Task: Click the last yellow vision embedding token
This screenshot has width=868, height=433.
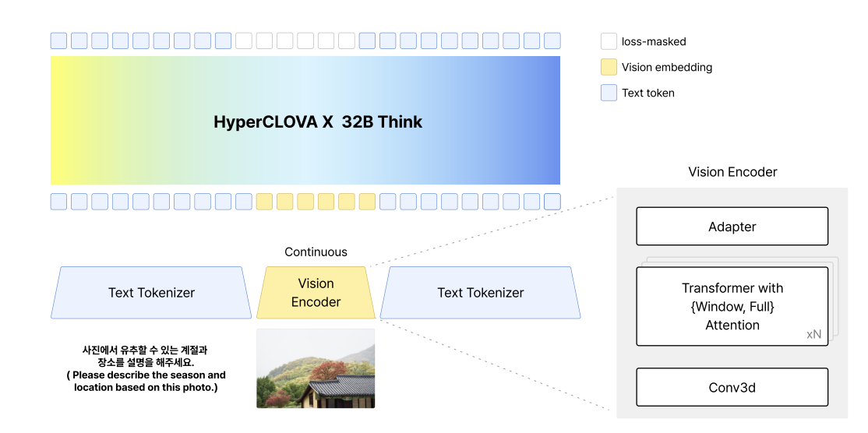Action: pos(368,201)
